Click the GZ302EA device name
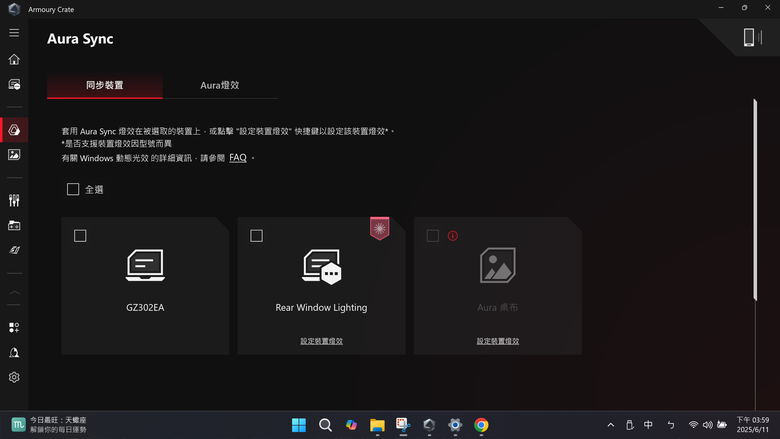This screenshot has height=439, width=780. point(145,307)
